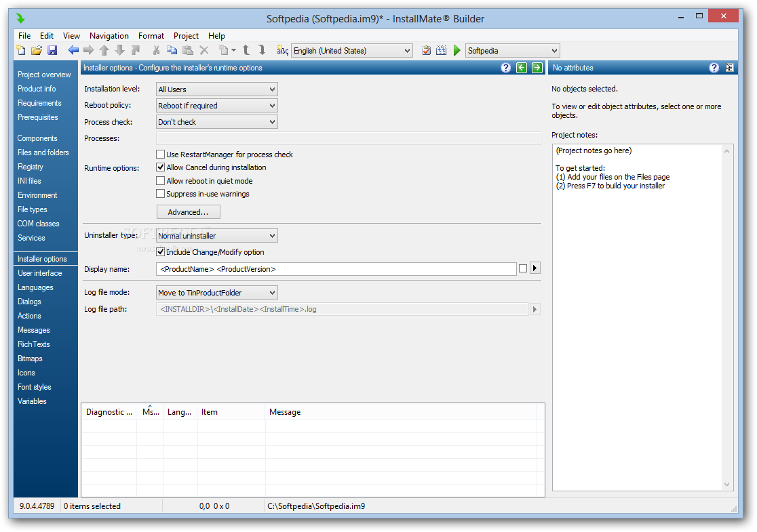Open help for Installer options page
This screenshot has height=532, width=757.
pyautogui.click(x=505, y=68)
